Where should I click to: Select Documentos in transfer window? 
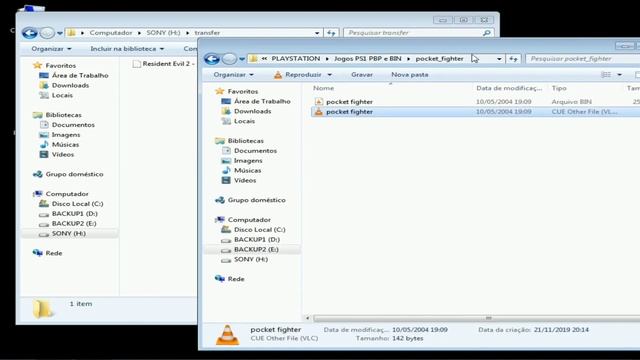click(73, 125)
